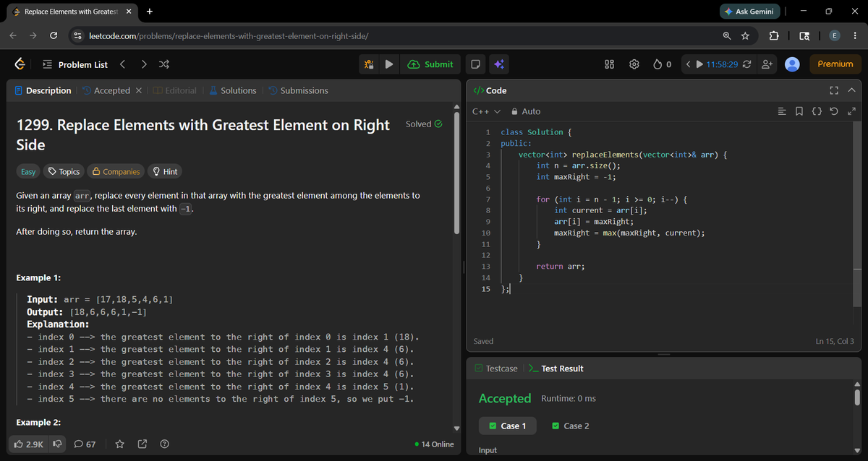Open a new browser tab
The height and width of the screenshot is (461, 868).
149,12
